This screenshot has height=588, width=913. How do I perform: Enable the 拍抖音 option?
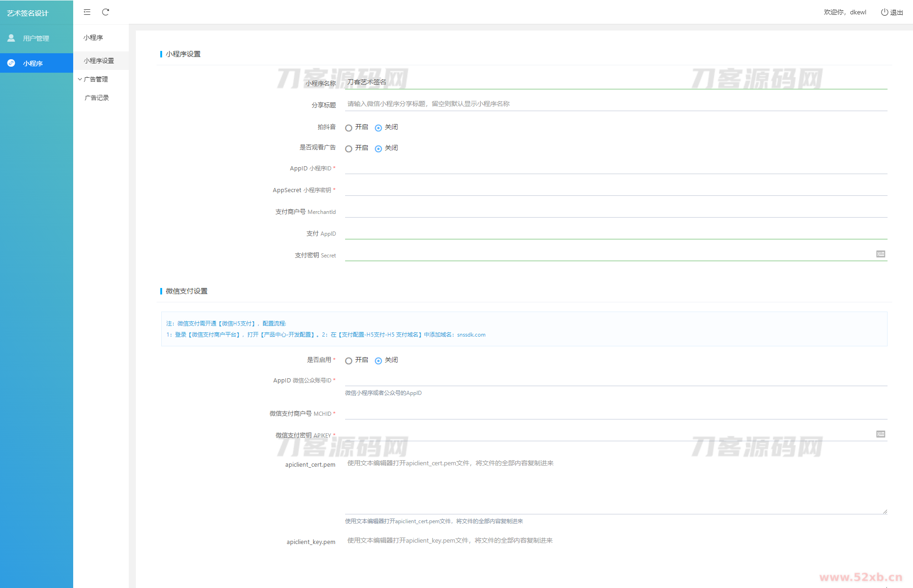click(349, 128)
